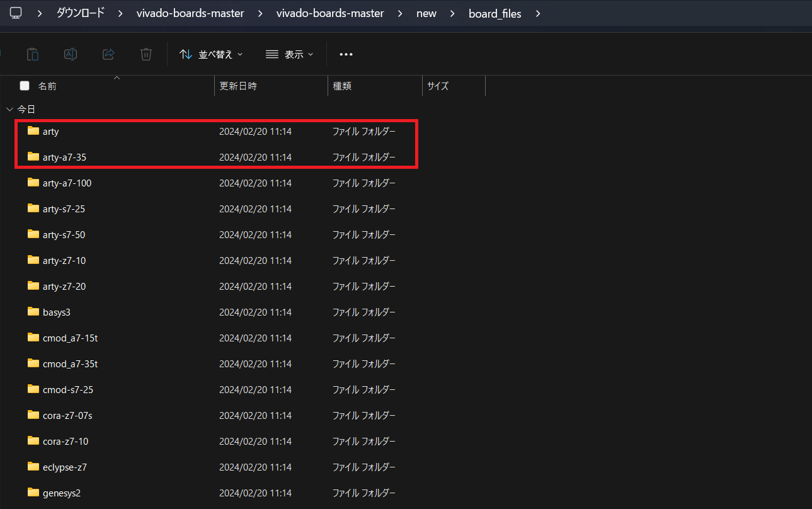The width and height of the screenshot is (812, 509).
Task: Expand chevron after board_files breadcrumb
Action: [537, 13]
